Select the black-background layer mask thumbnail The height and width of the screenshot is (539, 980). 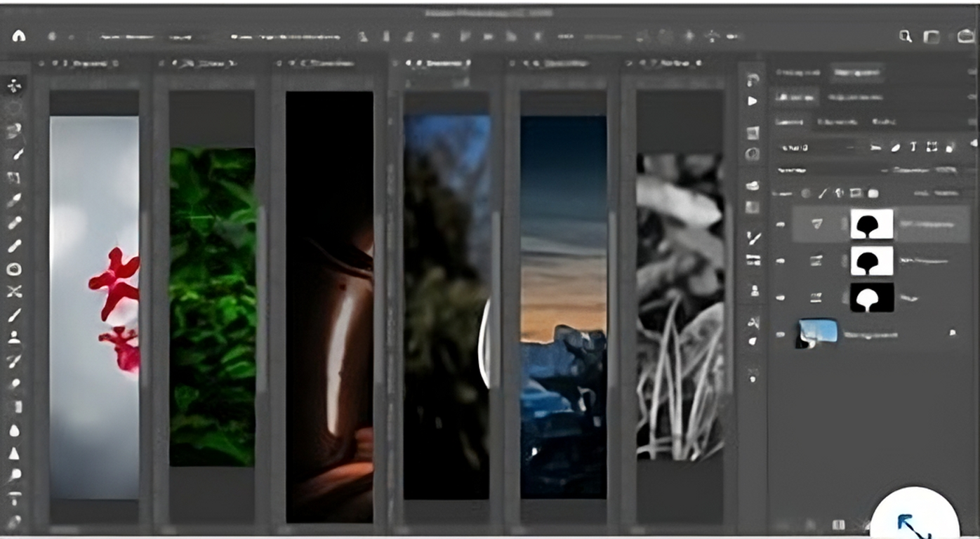[x=872, y=298]
